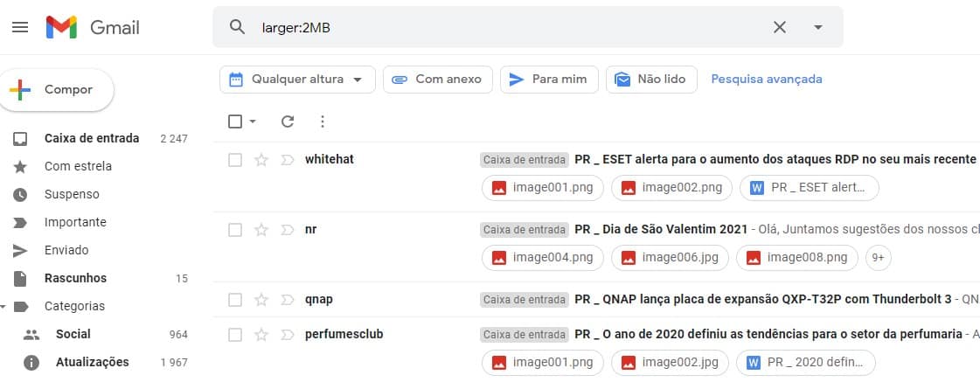Screen dimensions: 980x382
Task: Click the search magnifier icon
Action: tap(237, 27)
